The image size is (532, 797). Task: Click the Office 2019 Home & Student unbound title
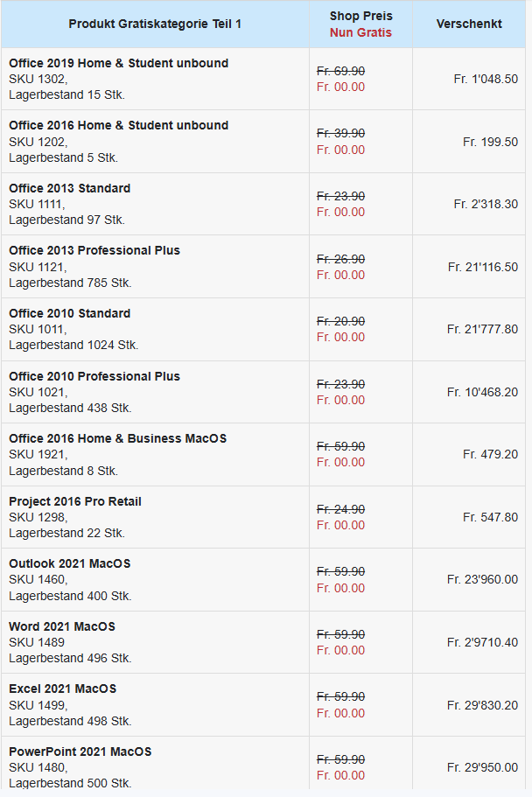[118, 63]
